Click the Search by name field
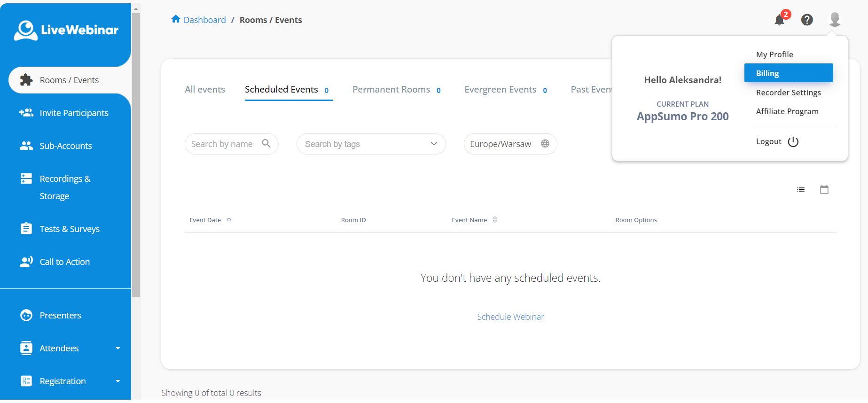868x403 pixels. (x=222, y=144)
